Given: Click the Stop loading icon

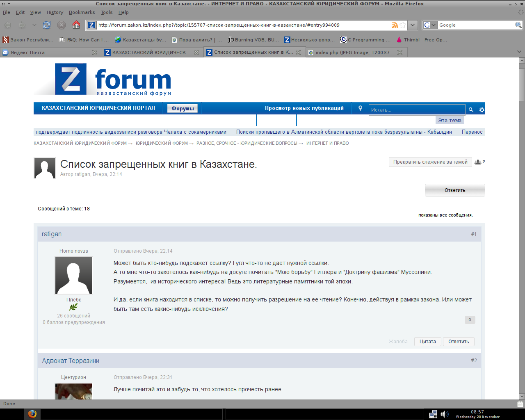Looking at the screenshot, I should [62, 25].
